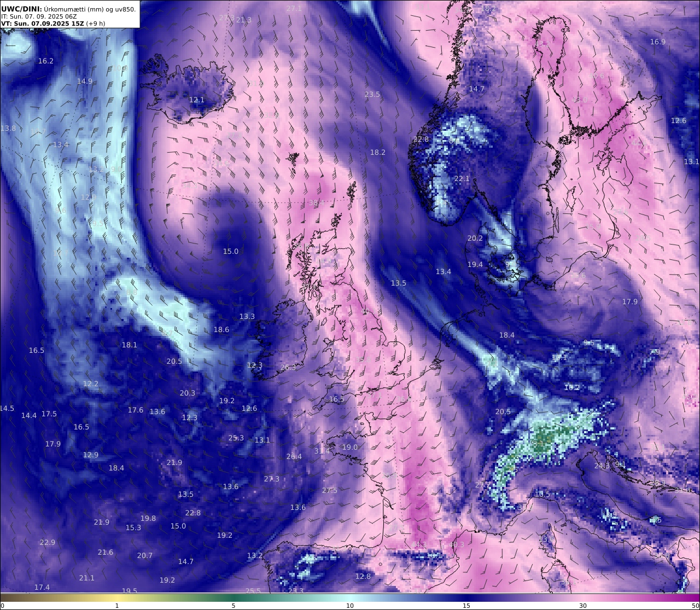Viewport: 700px width, 610px height.
Task: Click the value 20.7 on the map
Action: tap(145, 555)
